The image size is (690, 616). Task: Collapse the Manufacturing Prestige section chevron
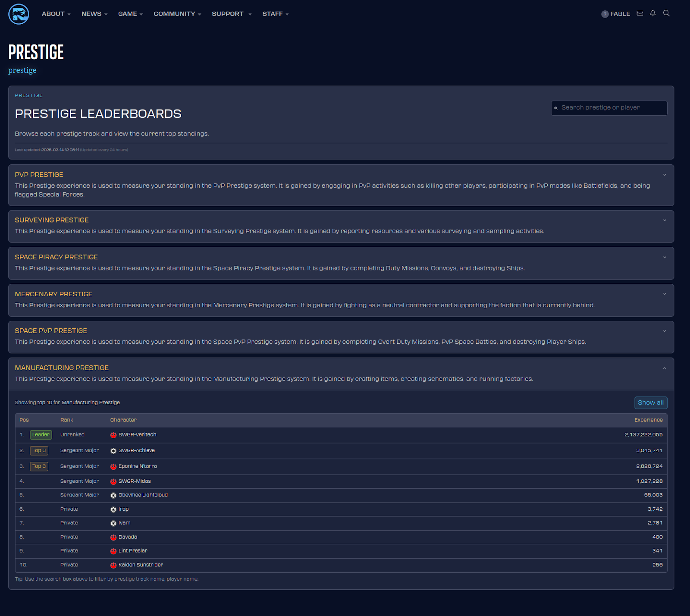tap(665, 368)
